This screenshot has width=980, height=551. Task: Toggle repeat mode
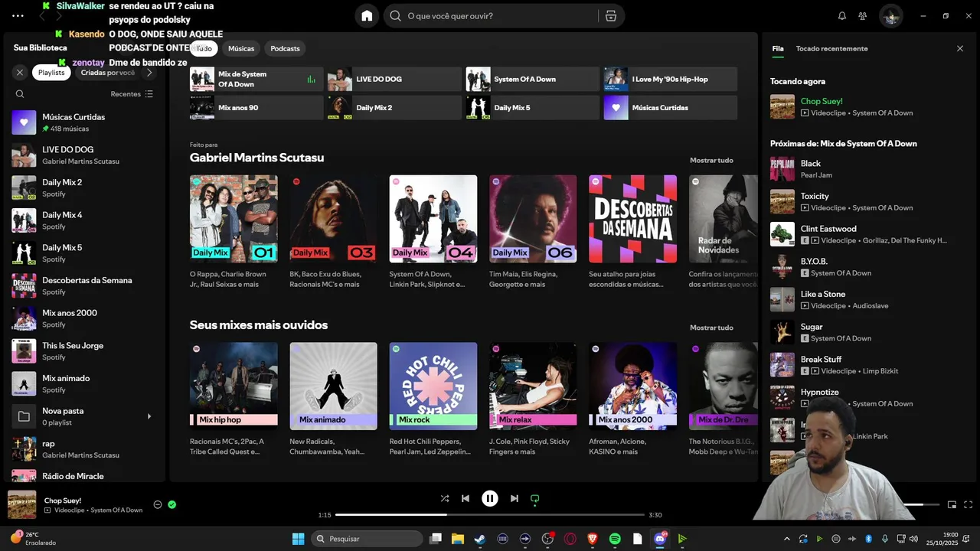535,498
